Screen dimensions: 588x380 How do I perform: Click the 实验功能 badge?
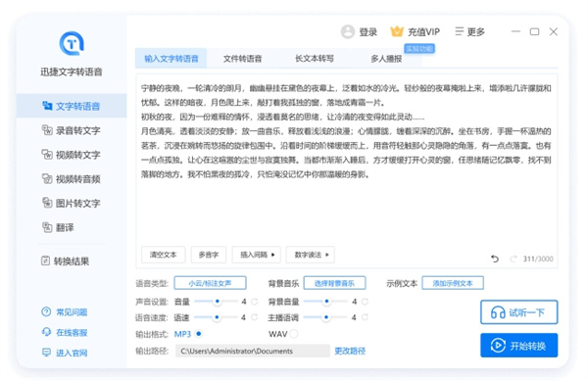tap(419, 48)
